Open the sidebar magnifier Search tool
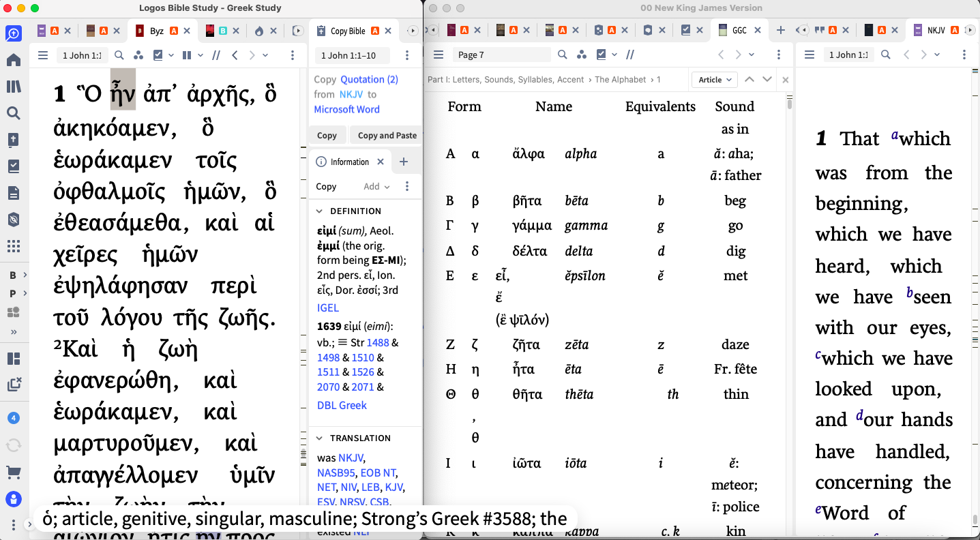Image resolution: width=980 pixels, height=540 pixels. click(x=13, y=113)
